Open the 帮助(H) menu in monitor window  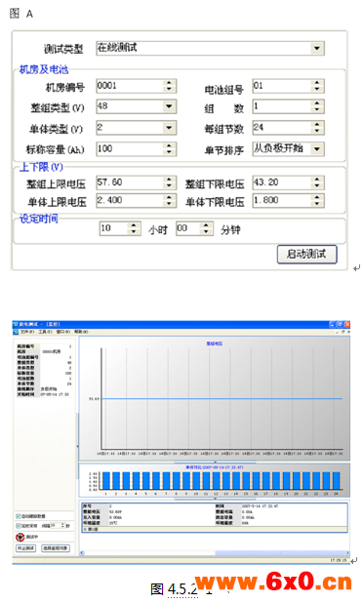(x=81, y=332)
